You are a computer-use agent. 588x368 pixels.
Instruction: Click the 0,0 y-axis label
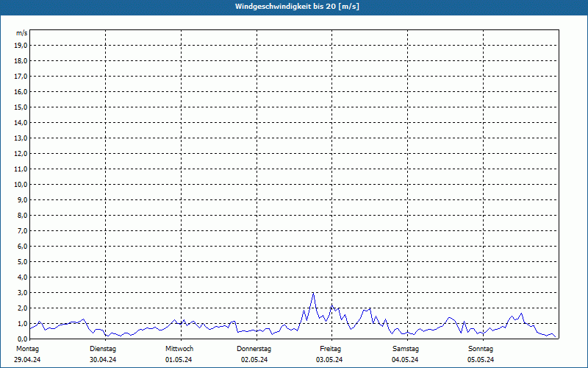coord(23,339)
